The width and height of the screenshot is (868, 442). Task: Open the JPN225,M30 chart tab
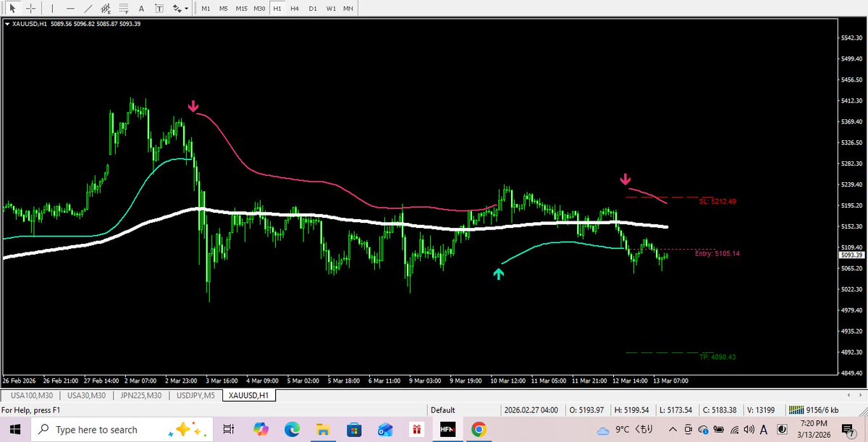click(x=141, y=396)
